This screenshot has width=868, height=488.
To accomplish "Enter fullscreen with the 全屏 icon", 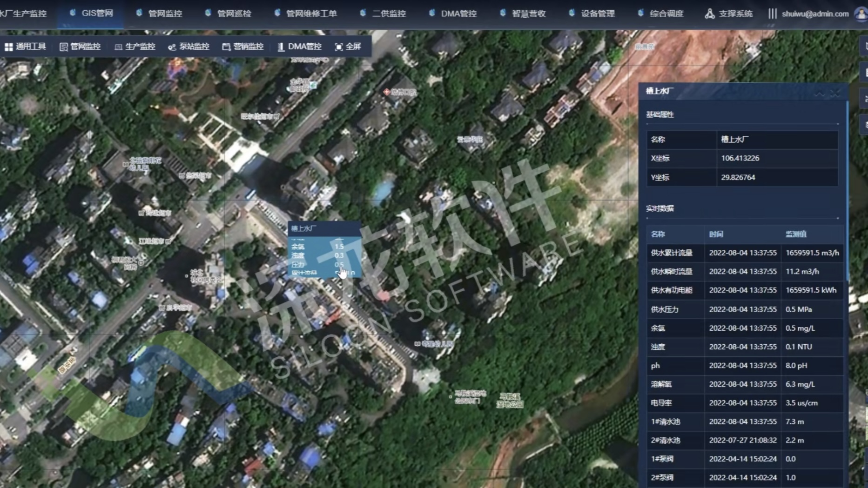I will tap(339, 47).
